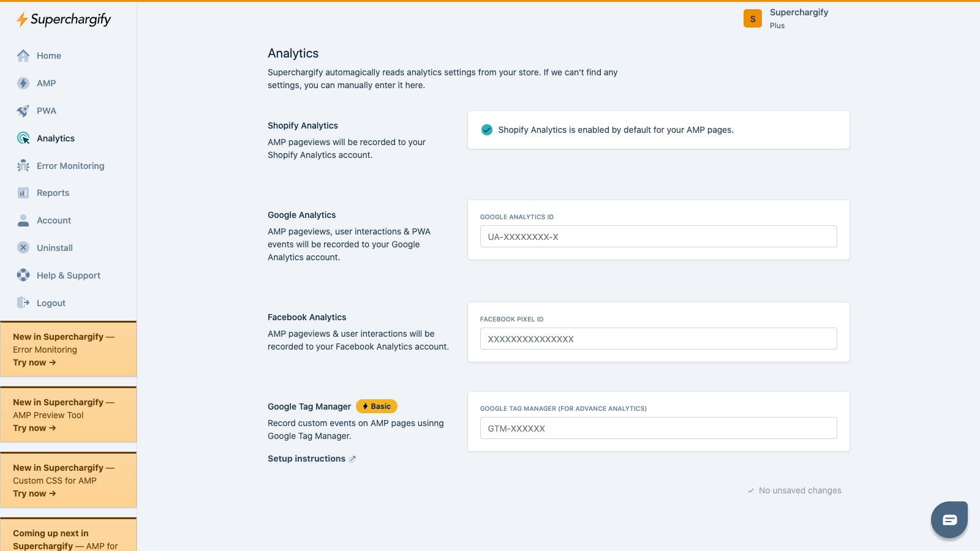Click the Help & Support lifebuoy icon
Screen dimensions: 980x551
pyautogui.click(x=23, y=275)
